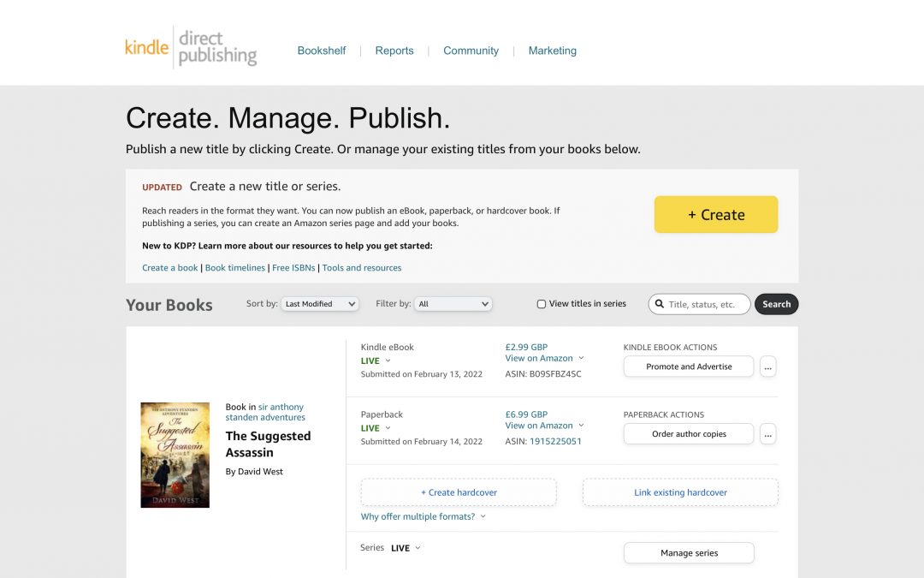Click The Suggested Assassin book cover thumbnail

175,455
